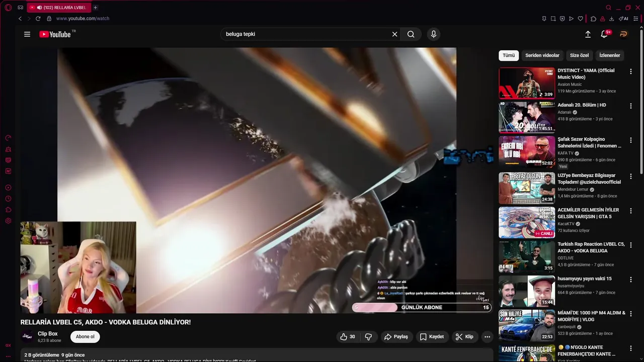
Task: Save video with Kaydet button
Action: (x=432, y=337)
